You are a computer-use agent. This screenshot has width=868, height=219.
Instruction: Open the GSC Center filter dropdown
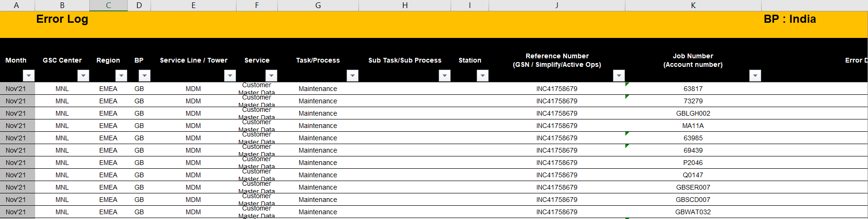(84, 75)
